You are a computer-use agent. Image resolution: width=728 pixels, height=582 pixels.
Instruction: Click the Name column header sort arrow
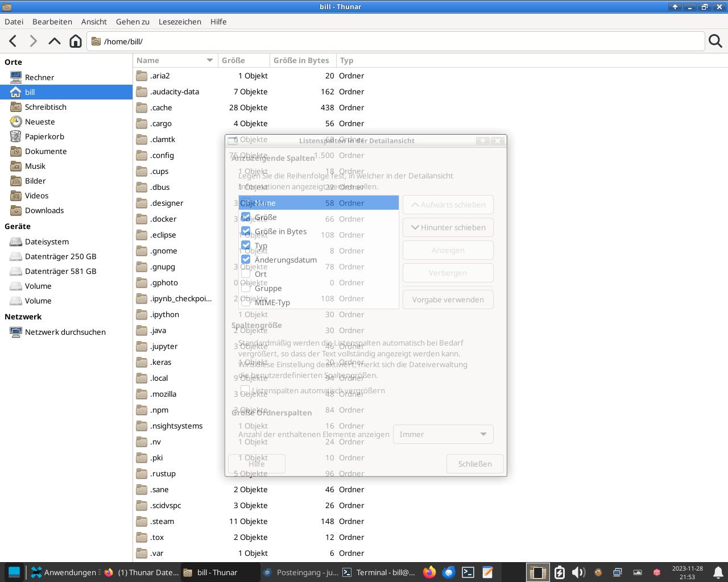209,60
